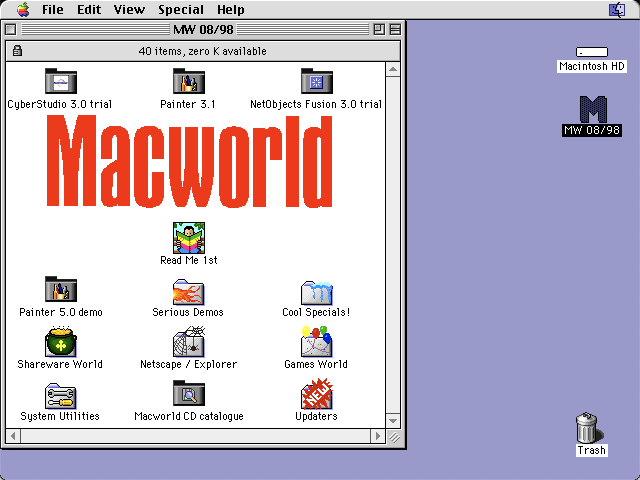The width and height of the screenshot is (640, 480).
Task: Open the Special menu
Action: [x=181, y=9]
